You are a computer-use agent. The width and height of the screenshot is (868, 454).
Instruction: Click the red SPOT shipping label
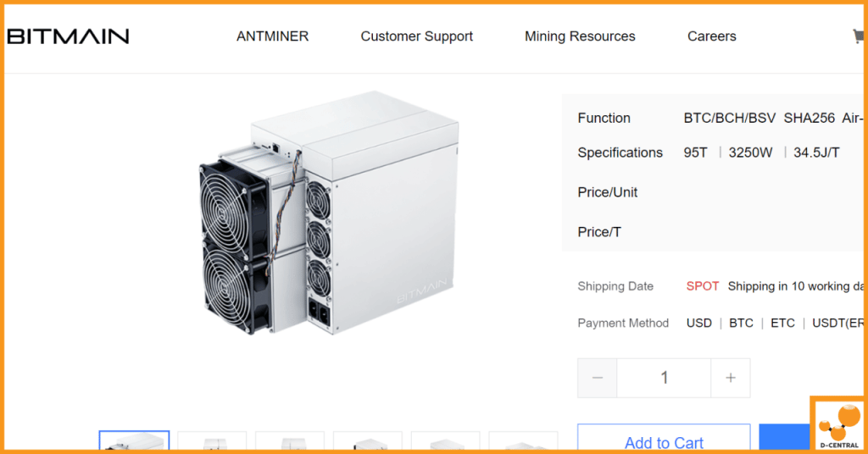(x=703, y=286)
